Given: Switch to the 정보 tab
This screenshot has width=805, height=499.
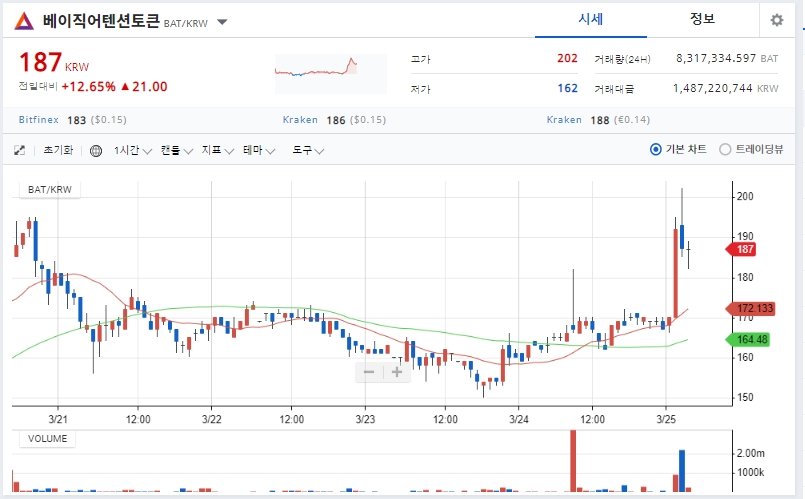Looking at the screenshot, I should [702, 20].
